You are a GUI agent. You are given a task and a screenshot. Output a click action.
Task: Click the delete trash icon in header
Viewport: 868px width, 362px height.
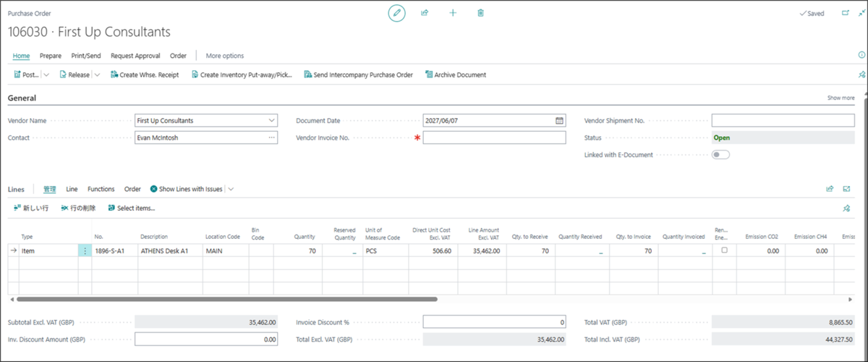(480, 13)
